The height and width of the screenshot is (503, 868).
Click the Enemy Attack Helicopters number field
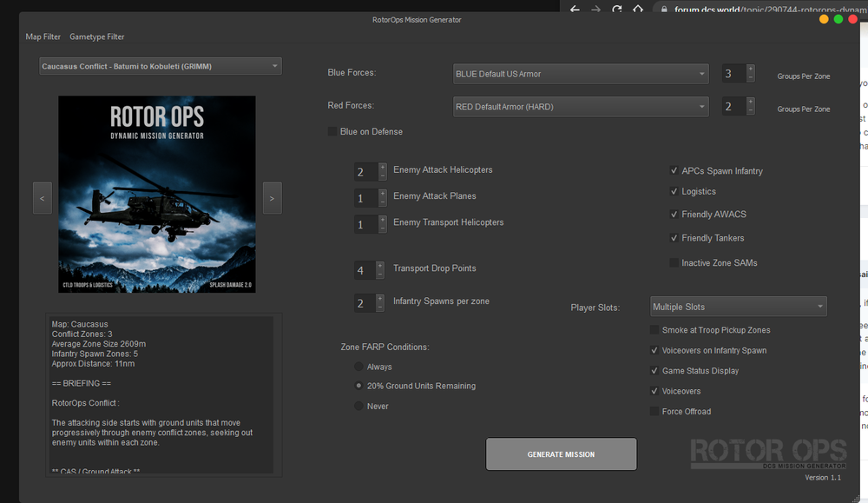(x=366, y=172)
